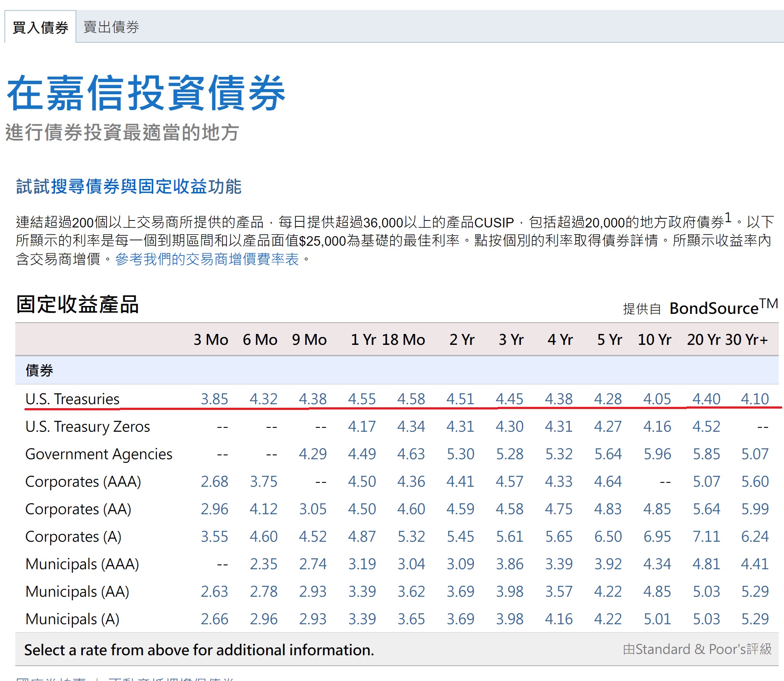
Task: Select Municipals (AA) 6 Mo rate 2.78
Action: pyautogui.click(x=264, y=592)
